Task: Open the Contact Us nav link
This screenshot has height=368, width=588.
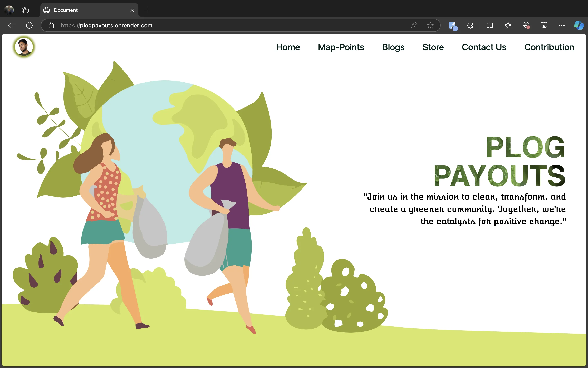Action: tap(484, 47)
